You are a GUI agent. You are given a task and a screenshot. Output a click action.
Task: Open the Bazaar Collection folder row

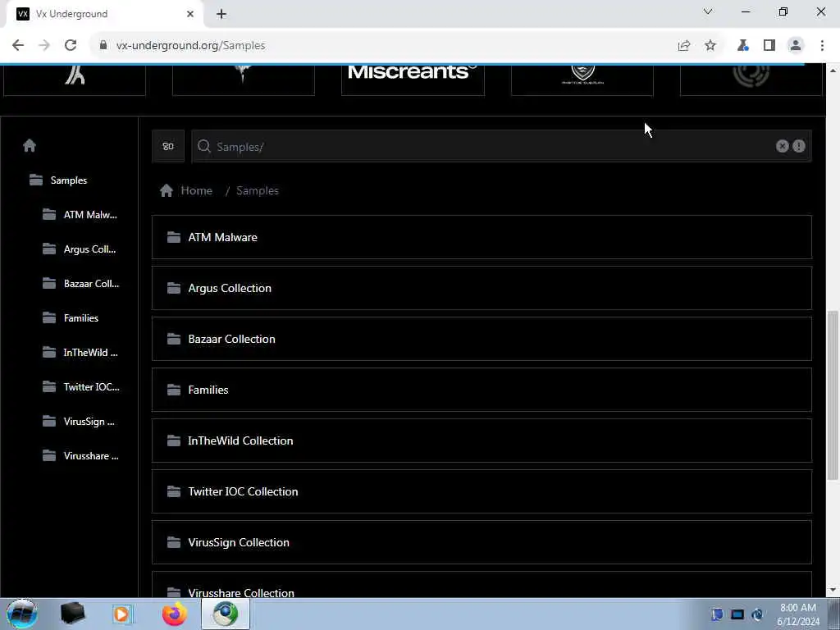(482, 339)
